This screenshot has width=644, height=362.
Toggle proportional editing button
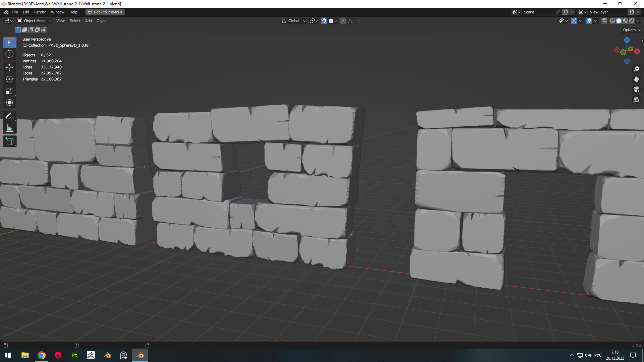343,21
